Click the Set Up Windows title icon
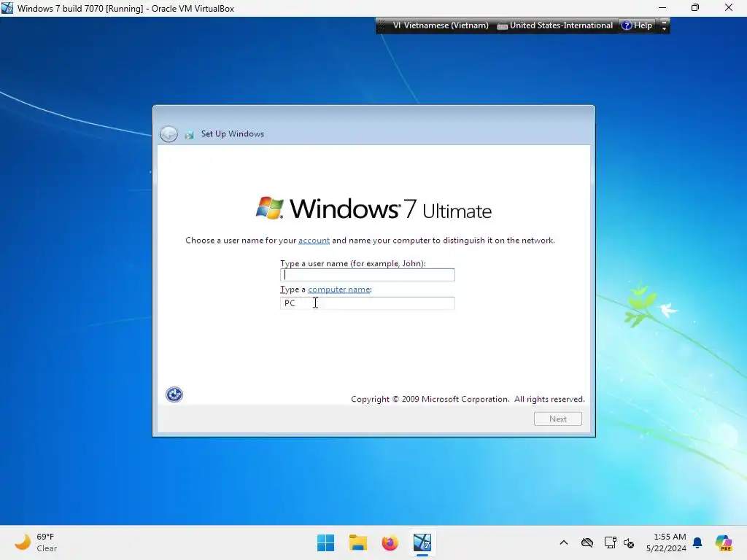 [x=190, y=134]
